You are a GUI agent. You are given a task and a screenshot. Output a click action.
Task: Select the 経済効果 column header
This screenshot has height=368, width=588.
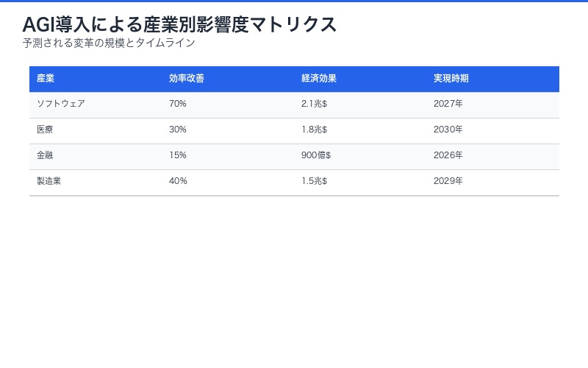[319, 79]
